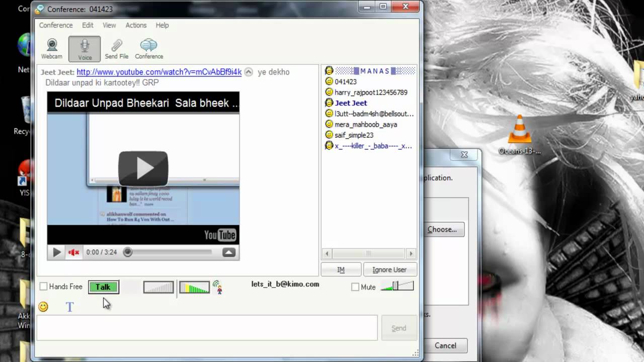
Task: Click the speaker level meter
Action: tap(194, 287)
